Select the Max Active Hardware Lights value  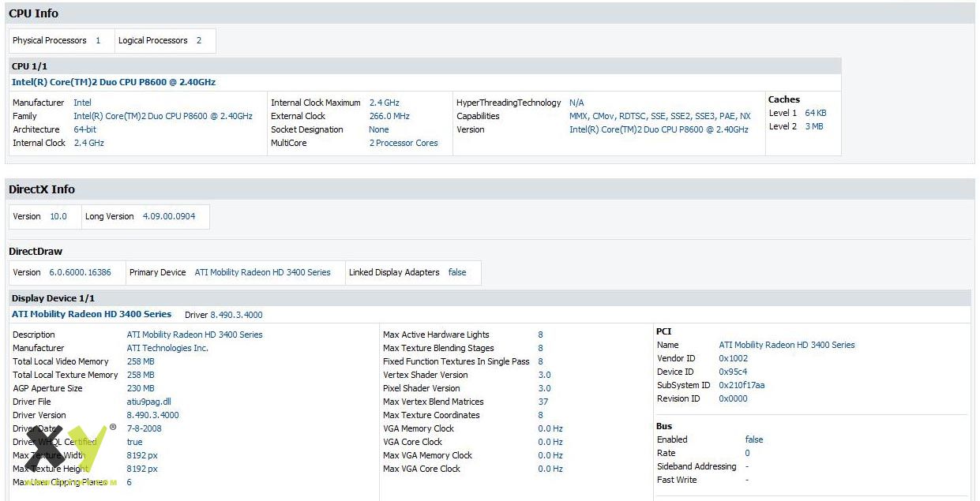(541, 335)
